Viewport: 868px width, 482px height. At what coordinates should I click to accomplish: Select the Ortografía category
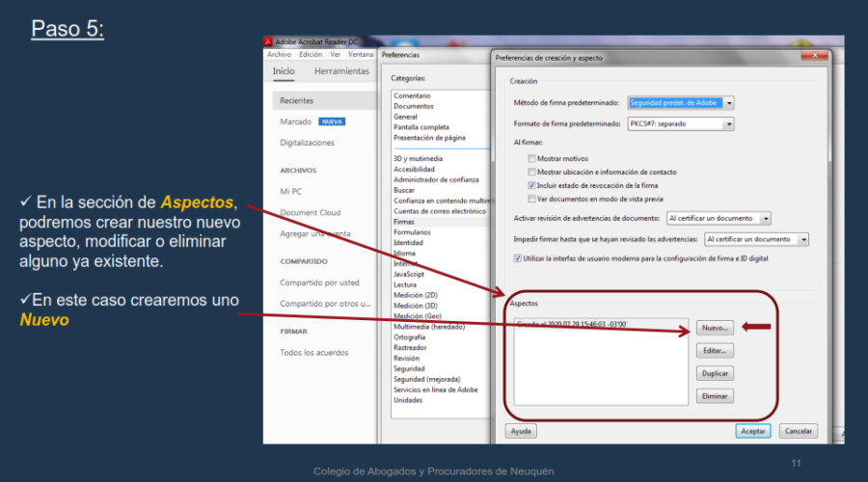point(410,337)
